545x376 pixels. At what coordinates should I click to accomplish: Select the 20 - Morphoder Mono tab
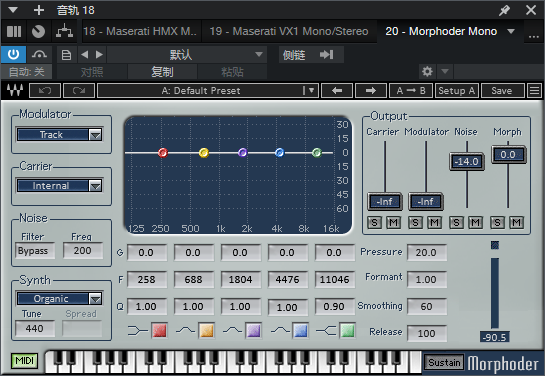pyautogui.click(x=441, y=31)
